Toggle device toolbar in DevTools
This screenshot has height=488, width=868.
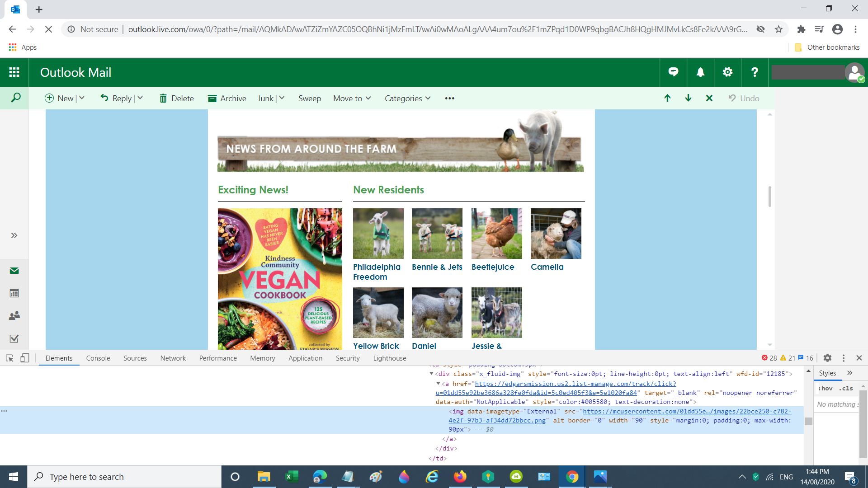(x=25, y=358)
